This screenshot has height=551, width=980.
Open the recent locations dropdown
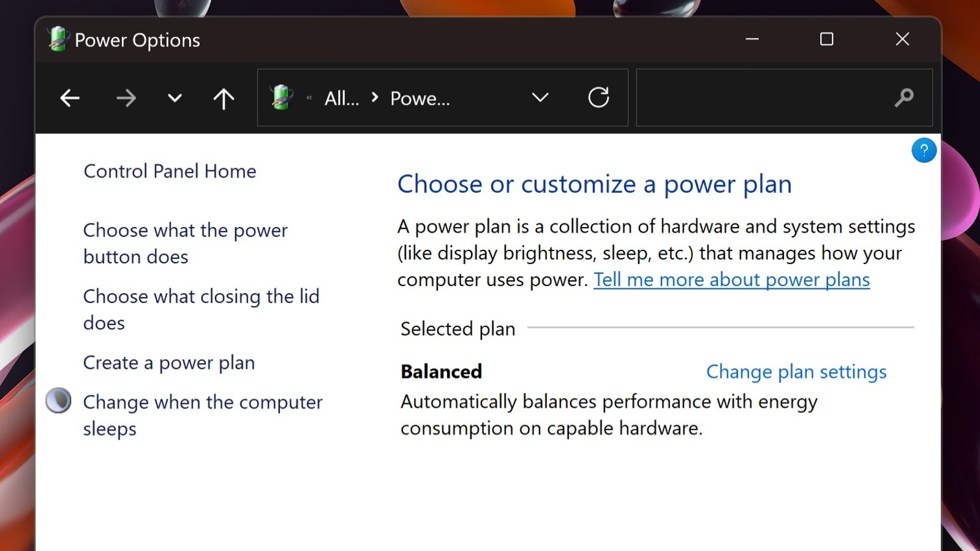click(x=175, y=98)
